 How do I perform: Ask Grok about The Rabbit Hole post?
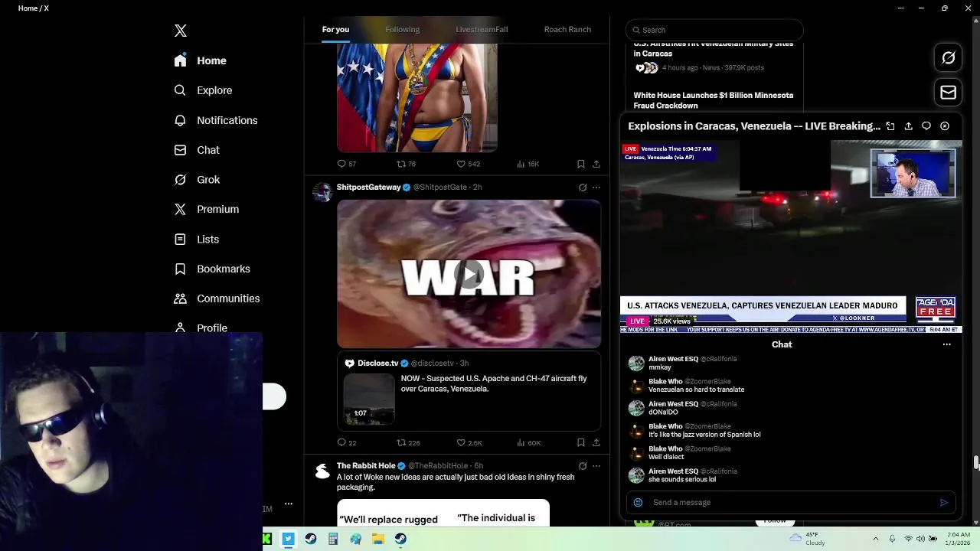pos(583,466)
